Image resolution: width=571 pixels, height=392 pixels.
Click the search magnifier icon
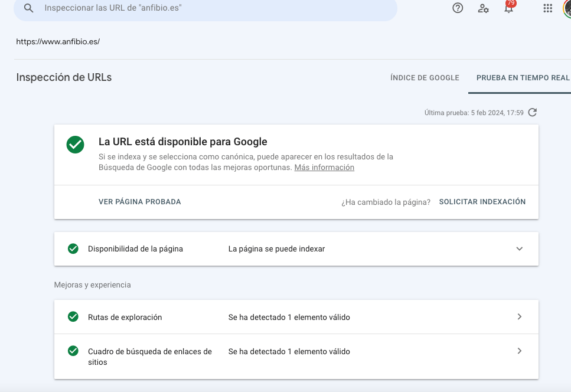click(28, 8)
